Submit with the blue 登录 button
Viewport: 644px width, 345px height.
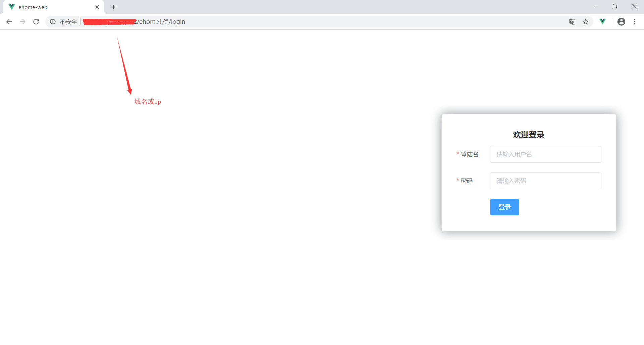pyautogui.click(x=504, y=207)
